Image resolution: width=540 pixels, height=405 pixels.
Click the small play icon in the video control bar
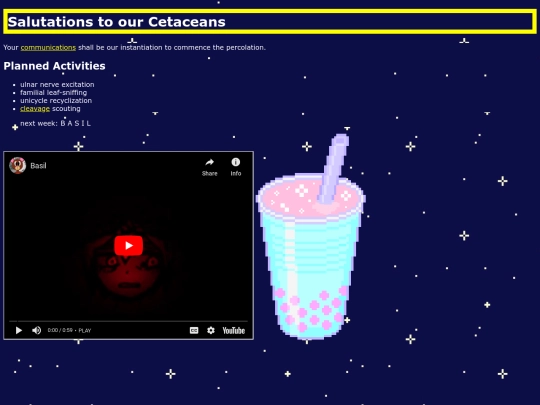(19, 331)
